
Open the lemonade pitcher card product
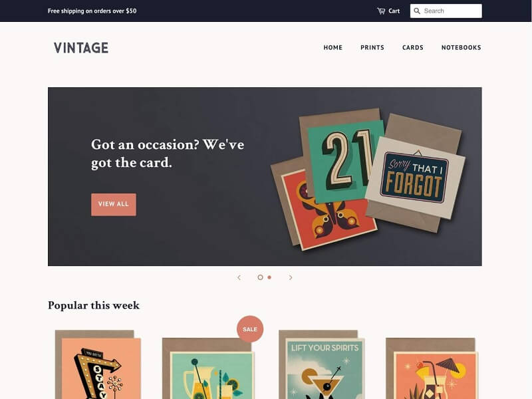coord(208,368)
